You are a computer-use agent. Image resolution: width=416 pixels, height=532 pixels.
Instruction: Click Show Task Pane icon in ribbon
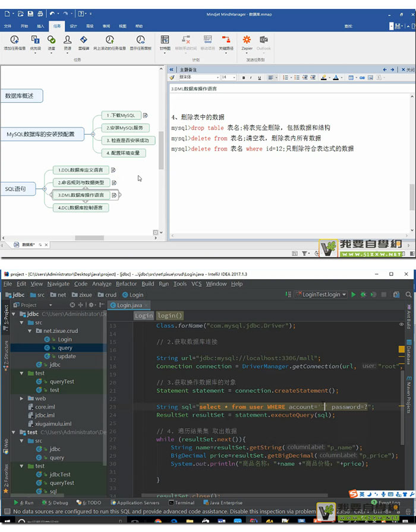pos(141,40)
